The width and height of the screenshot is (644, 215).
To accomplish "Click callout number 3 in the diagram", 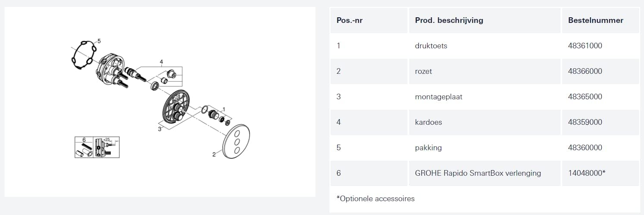I will coord(159,129).
